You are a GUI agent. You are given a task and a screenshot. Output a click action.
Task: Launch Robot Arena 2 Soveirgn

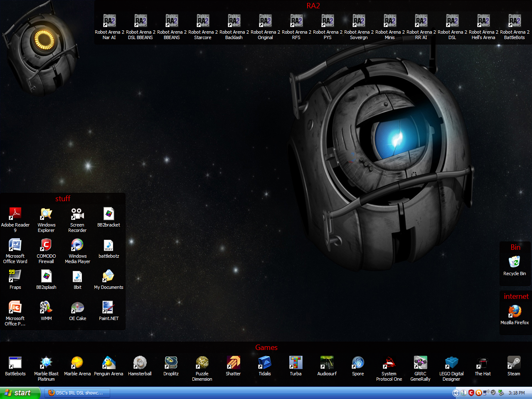pyautogui.click(x=359, y=27)
